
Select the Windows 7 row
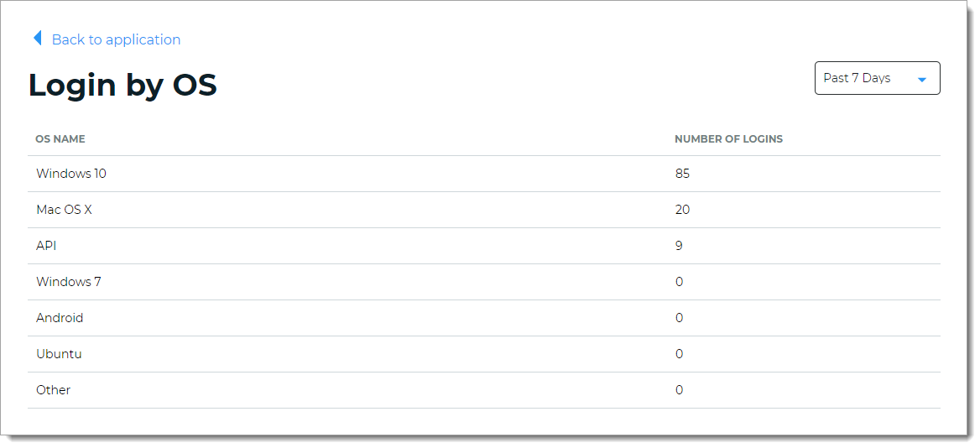pos(69,282)
